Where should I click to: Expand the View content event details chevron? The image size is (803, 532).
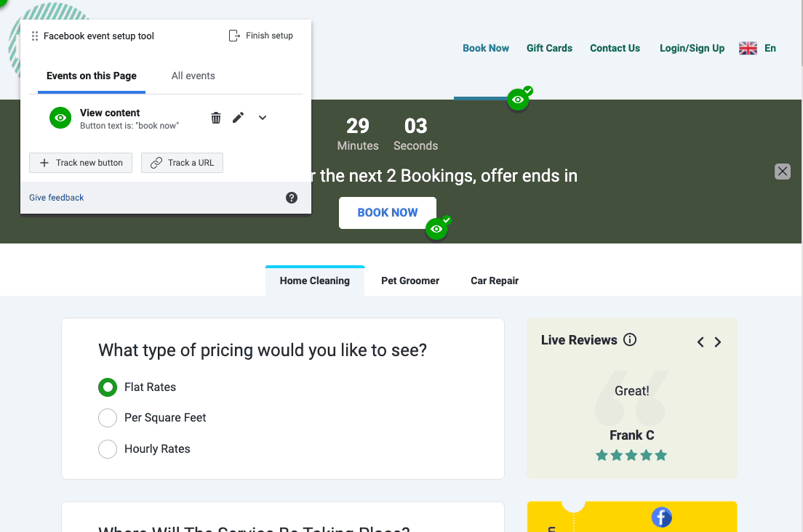[x=263, y=118]
